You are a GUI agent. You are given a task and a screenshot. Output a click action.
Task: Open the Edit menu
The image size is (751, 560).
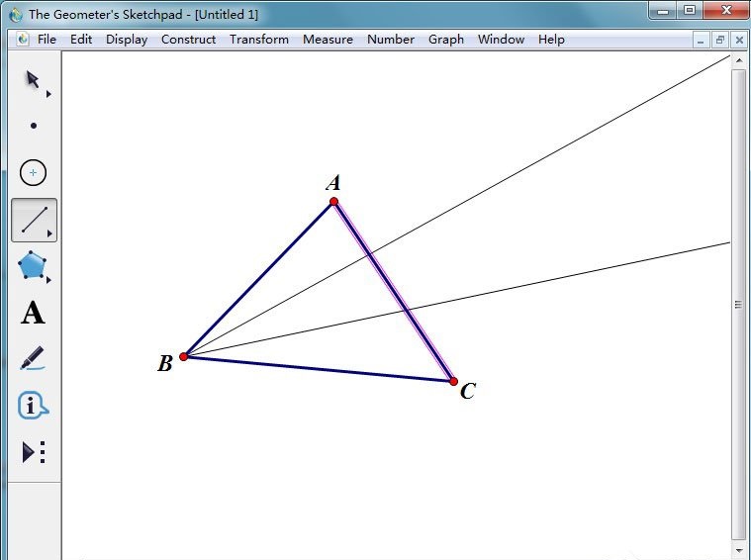[81, 40]
